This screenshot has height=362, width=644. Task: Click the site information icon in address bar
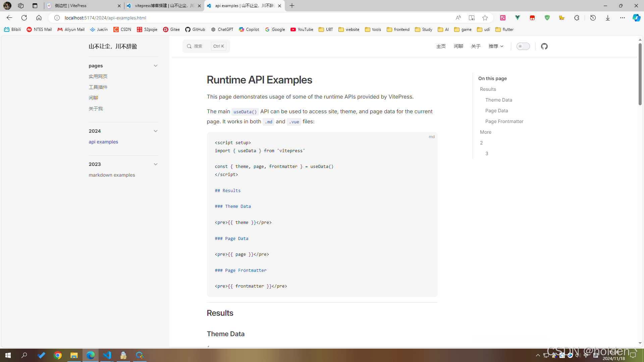pyautogui.click(x=57, y=18)
